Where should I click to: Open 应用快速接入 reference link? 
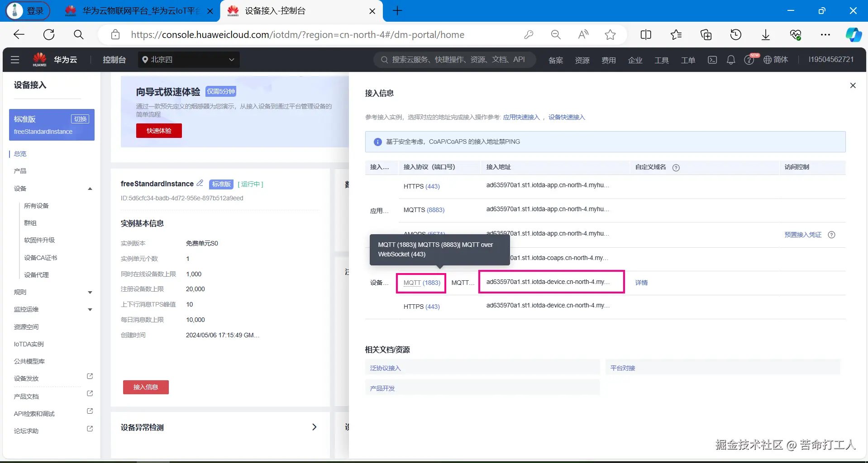(521, 117)
